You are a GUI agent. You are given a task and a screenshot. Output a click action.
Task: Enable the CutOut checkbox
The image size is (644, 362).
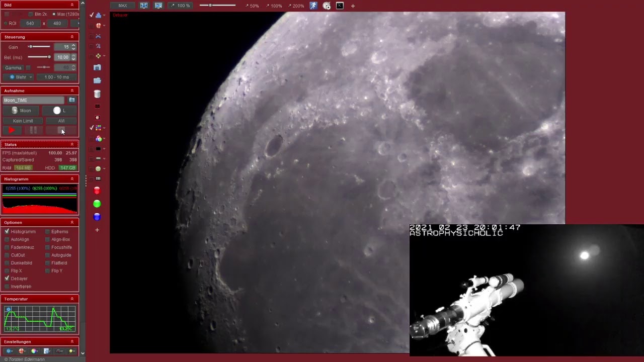pyautogui.click(x=7, y=255)
